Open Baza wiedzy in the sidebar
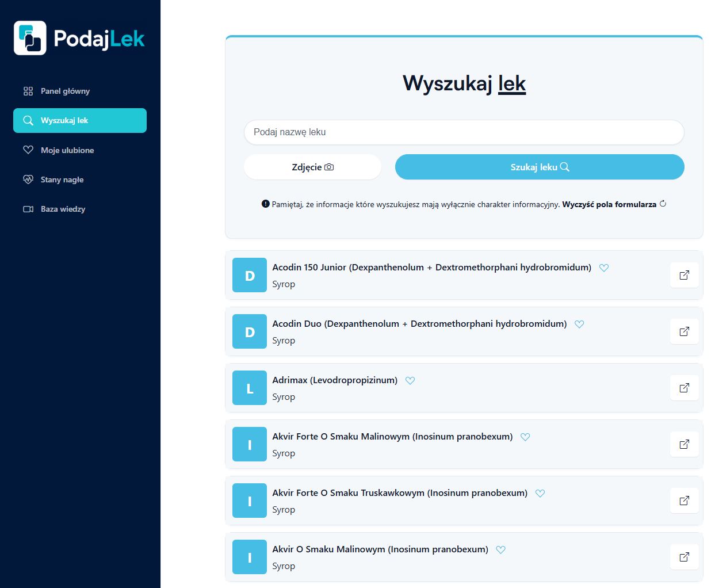The image size is (715, 588). click(x=80, y=209)
